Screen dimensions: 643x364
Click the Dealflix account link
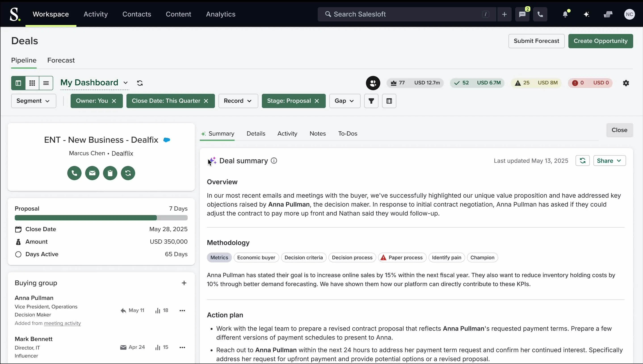(122, 153)
